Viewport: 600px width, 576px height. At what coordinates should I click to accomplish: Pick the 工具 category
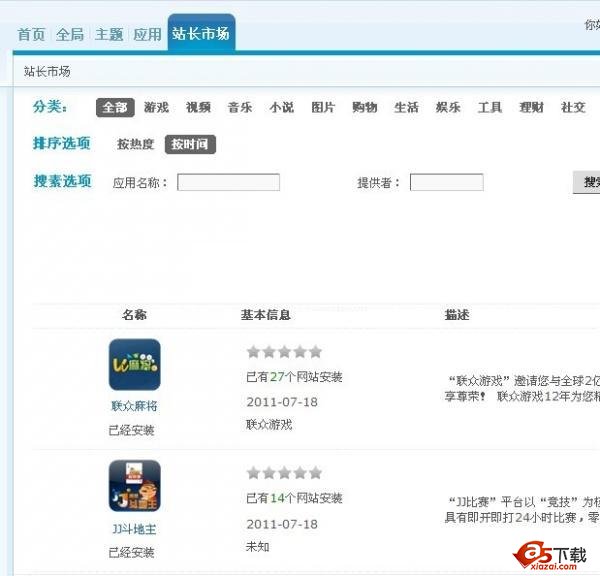490,108
